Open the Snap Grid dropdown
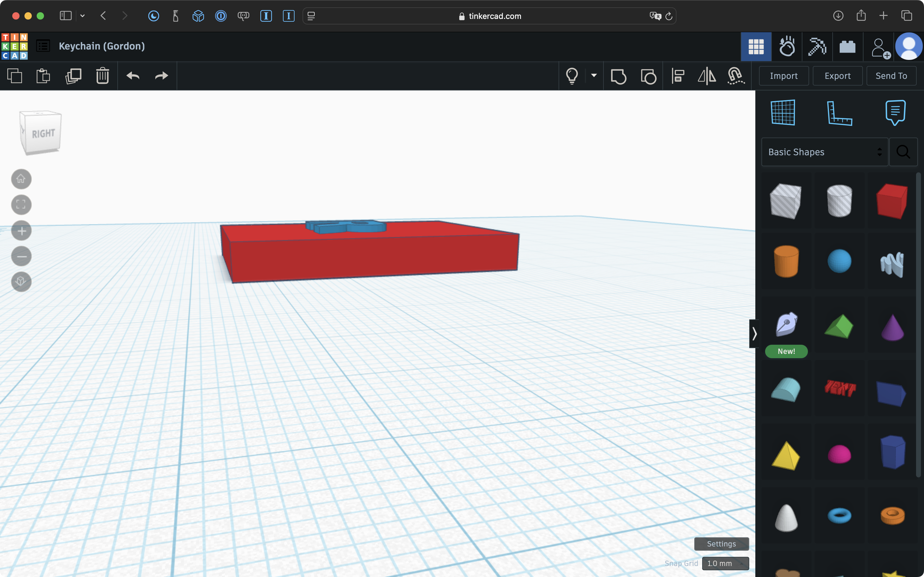 [725, 563]
